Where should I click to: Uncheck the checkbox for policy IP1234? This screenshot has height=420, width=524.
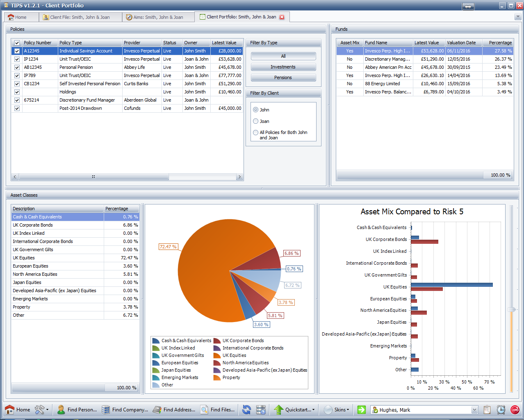(17, 59)
